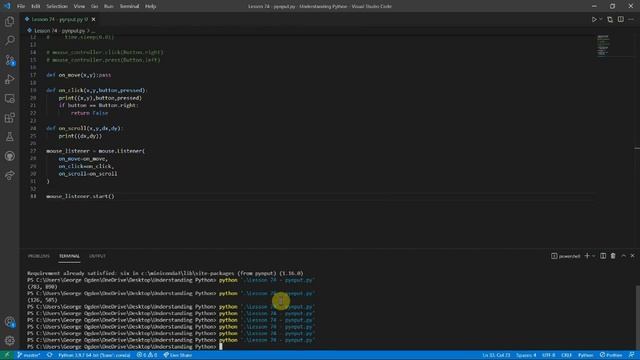Open the Terminal menu
This screenshot has width=640, height=360.
[129, 6]
